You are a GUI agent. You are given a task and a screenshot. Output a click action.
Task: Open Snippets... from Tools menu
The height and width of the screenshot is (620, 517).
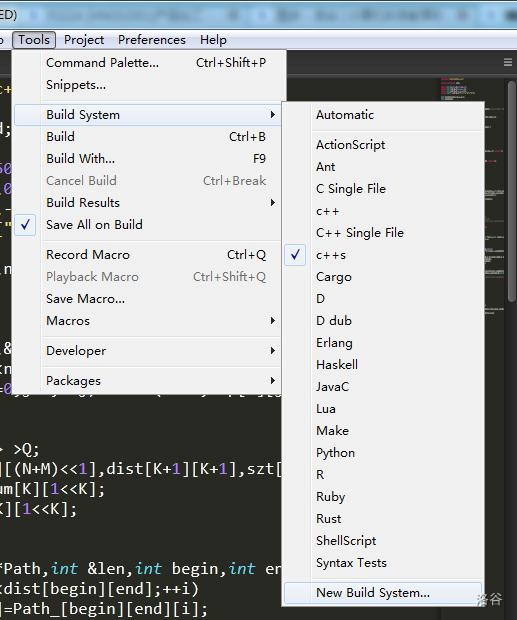[x=148, y=85]
